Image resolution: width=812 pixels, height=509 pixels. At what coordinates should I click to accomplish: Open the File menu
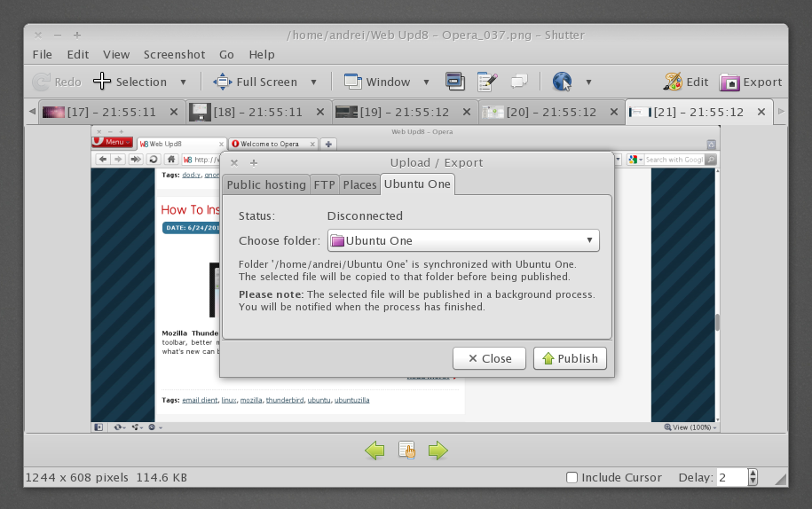[42, 54]
